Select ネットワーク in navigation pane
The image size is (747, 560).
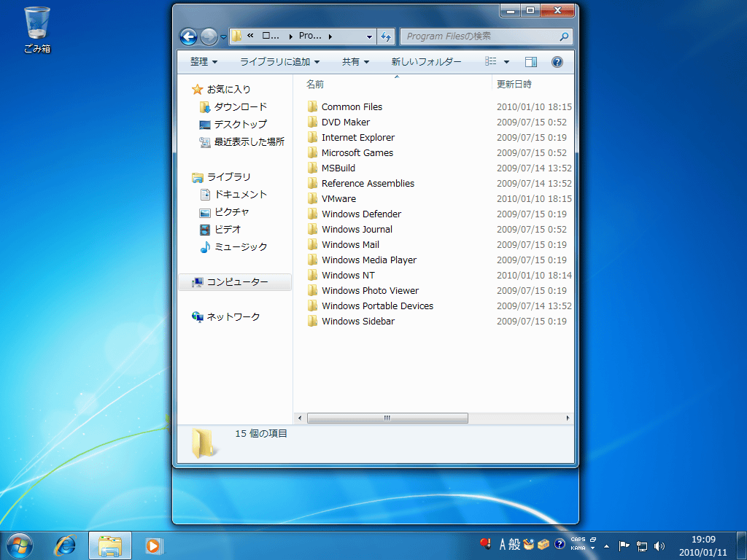(x=226, y=317)
